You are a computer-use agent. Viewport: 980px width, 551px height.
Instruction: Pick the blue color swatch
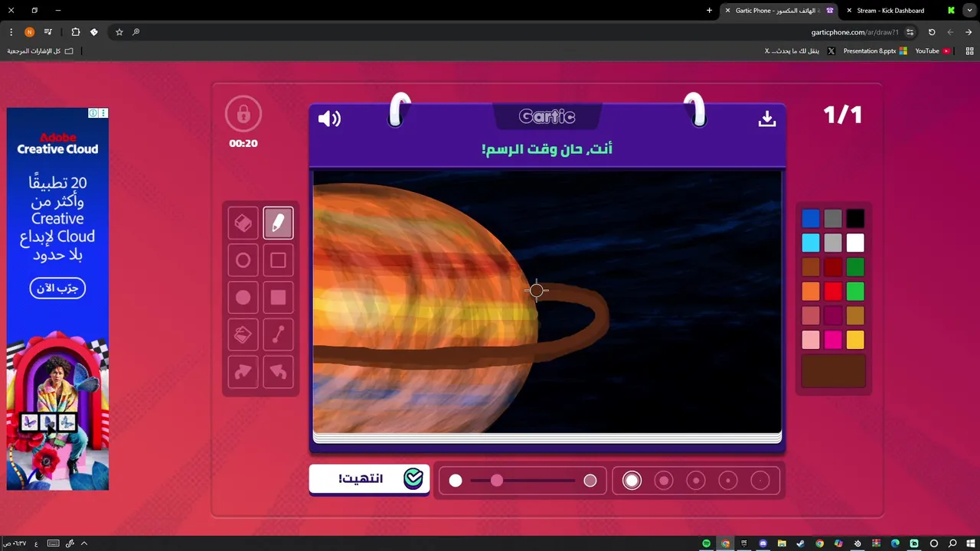(811, 219)
